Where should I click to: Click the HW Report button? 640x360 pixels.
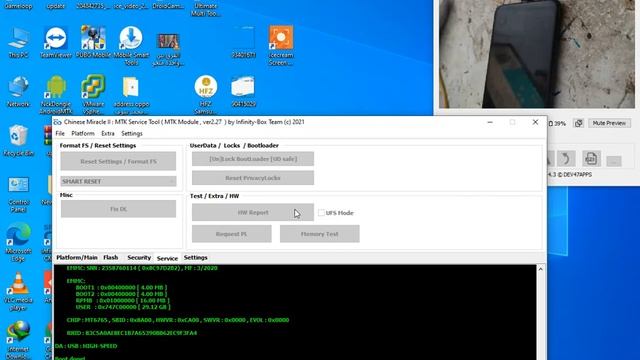coord(253,212)
